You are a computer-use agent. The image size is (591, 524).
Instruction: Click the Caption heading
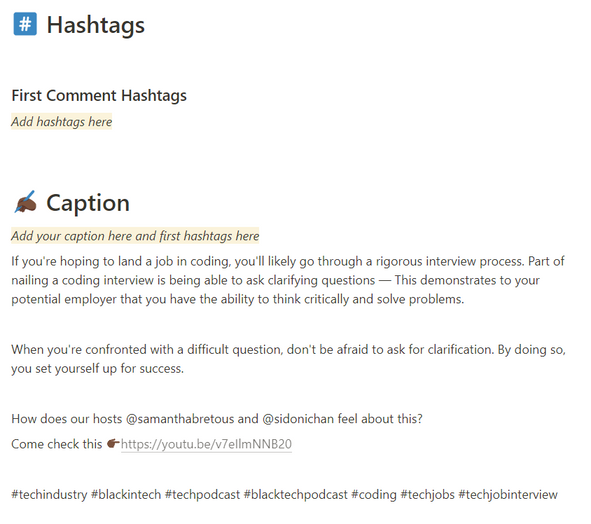click(88, 203)
